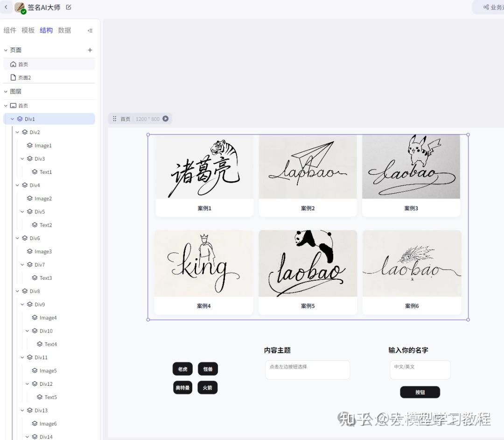Click the layer icon of Image2
The image size is (504, 440).
[30, 199]
